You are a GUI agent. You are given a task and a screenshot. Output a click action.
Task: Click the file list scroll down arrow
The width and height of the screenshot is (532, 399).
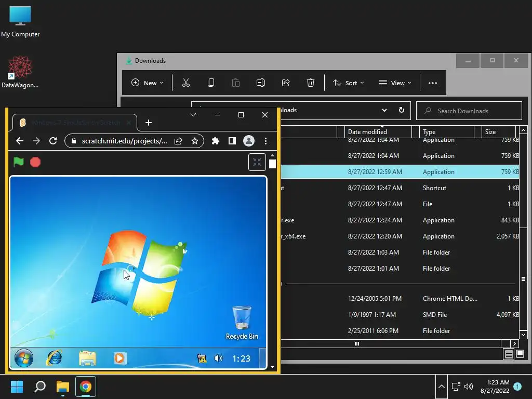(523, 335)
